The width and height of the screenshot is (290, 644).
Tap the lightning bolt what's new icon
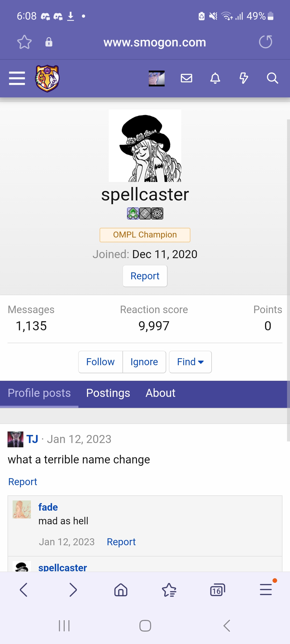(244, 78)
